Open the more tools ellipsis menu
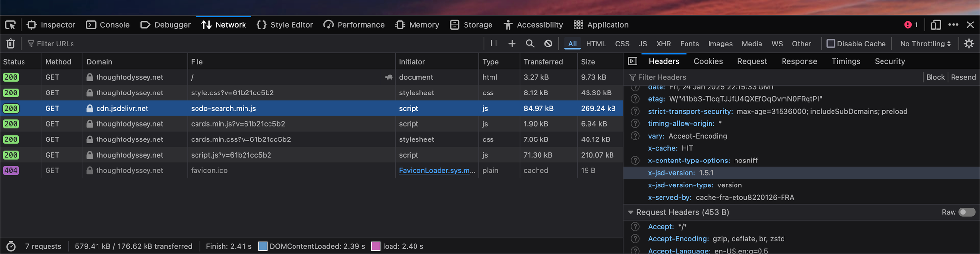 pyautogui.click(x=953, y=25)
